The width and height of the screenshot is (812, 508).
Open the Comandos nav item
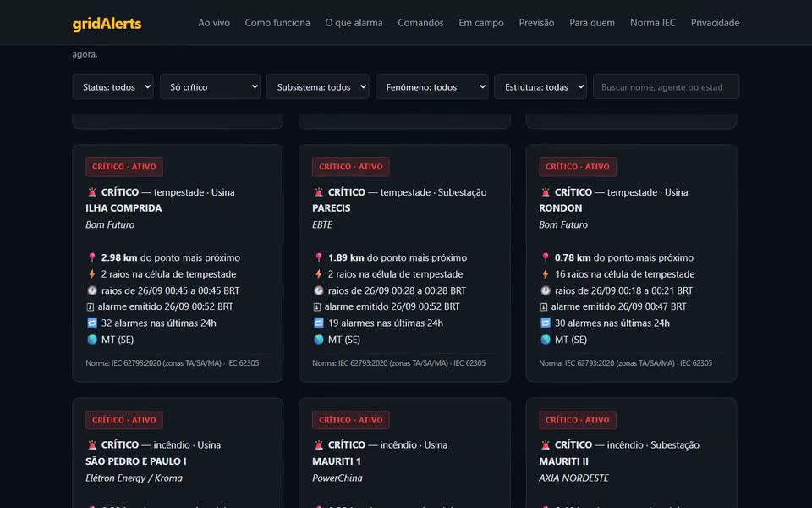point(420,23)
